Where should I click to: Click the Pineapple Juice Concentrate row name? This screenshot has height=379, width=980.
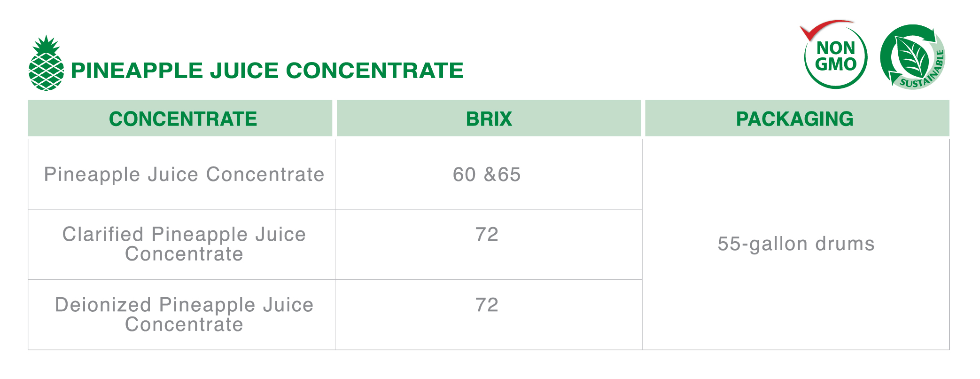pos(184,174)
